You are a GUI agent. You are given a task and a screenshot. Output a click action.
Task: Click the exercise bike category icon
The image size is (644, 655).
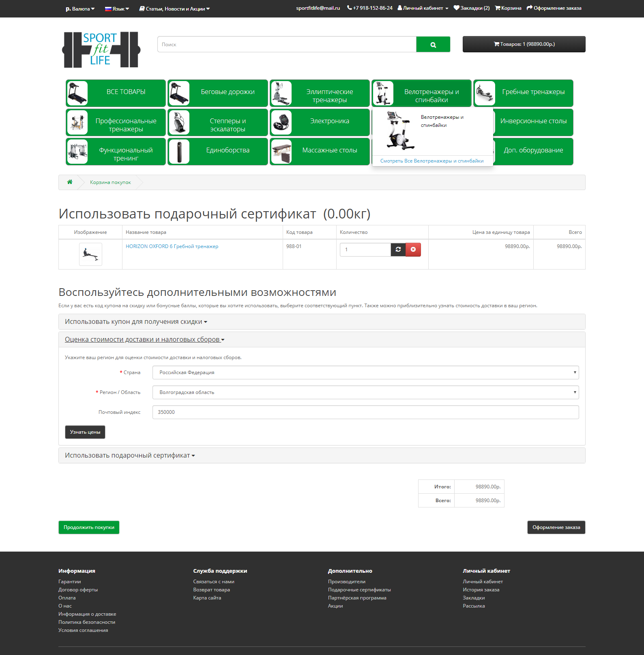383,93
